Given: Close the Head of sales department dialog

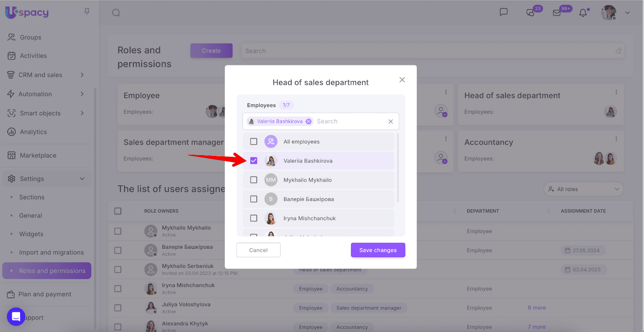Looking at the screenshot, I should pyautogui.click(x=402, y=80).
